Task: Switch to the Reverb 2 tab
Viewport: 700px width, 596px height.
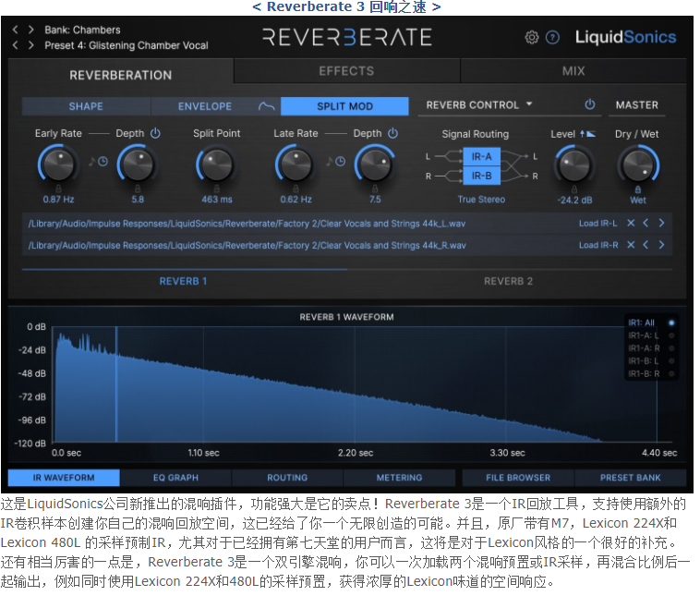Action: [x=508, y=281]
